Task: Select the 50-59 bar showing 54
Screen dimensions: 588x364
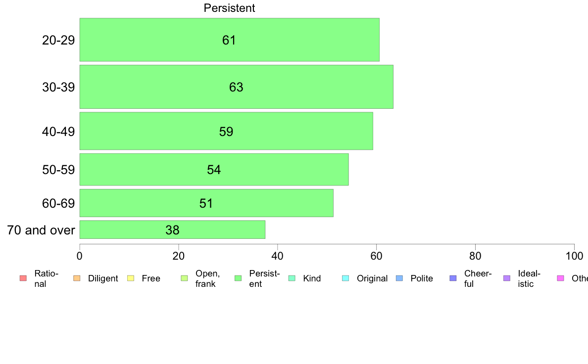Action: (x=214, y=170)
